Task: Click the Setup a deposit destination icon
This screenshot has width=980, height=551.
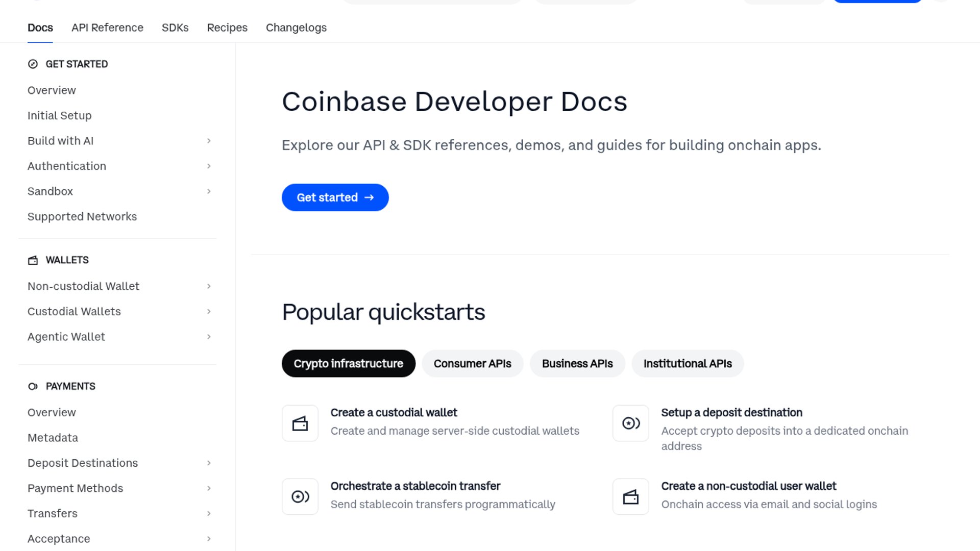Action: [631, 423]
